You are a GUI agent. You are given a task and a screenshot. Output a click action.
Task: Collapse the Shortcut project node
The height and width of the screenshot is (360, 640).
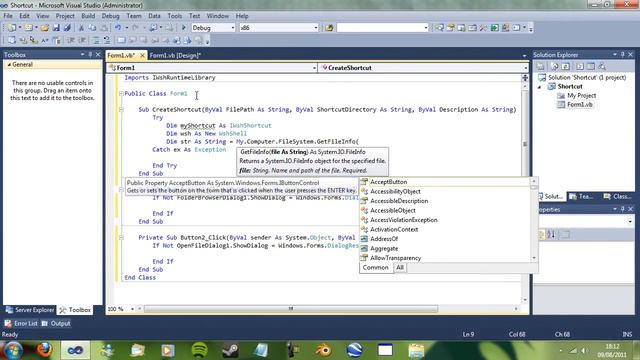(539, 87)
